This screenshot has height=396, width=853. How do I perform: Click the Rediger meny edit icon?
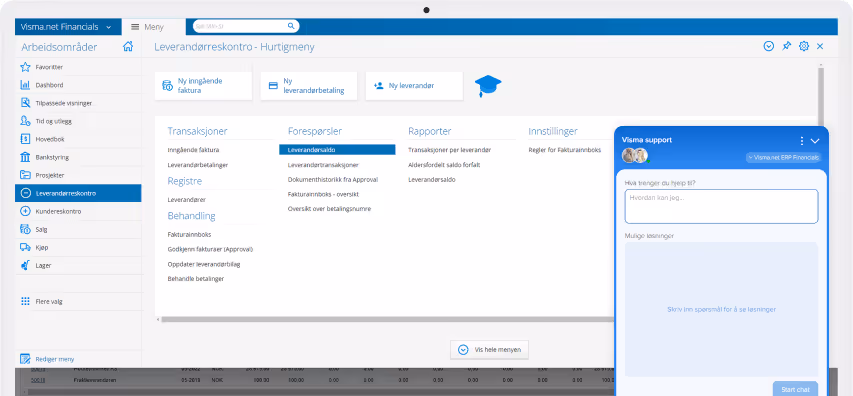pyautogui.click(x=25, y=359)
